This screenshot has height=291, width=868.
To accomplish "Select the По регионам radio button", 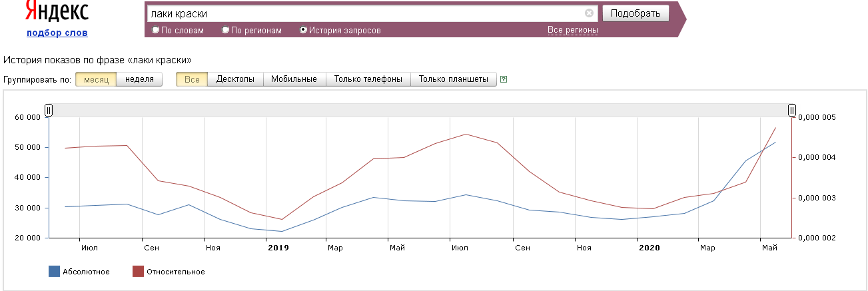I will [x=226, y=30].
